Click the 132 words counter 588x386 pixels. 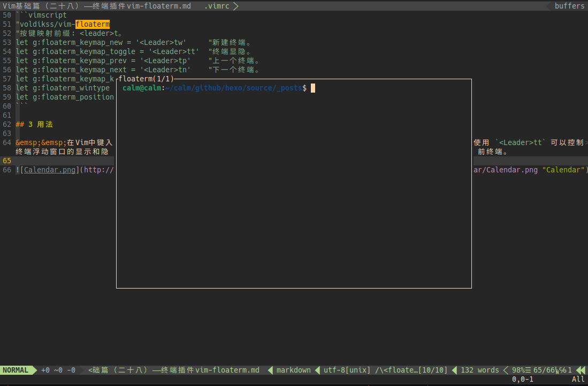click(x=479, y=370)
